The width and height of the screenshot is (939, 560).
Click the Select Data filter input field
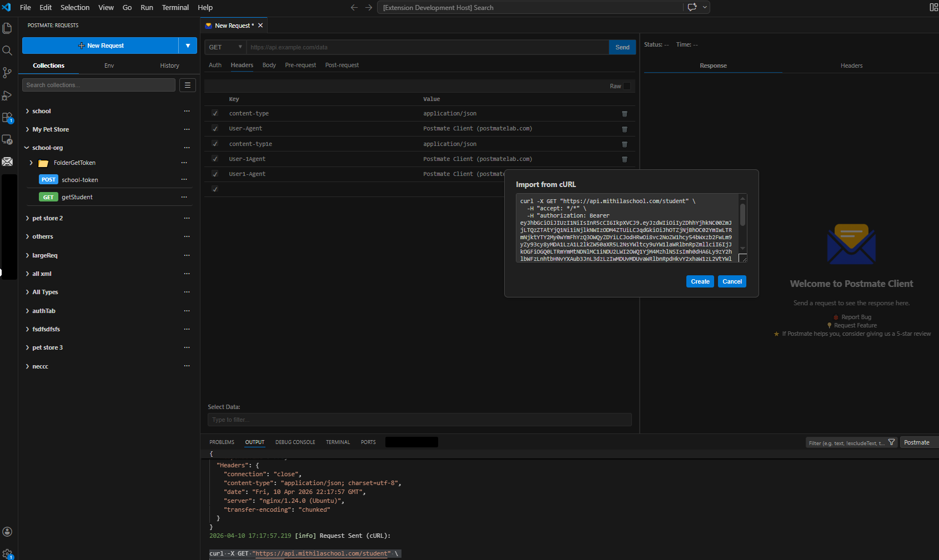point(419,420)
